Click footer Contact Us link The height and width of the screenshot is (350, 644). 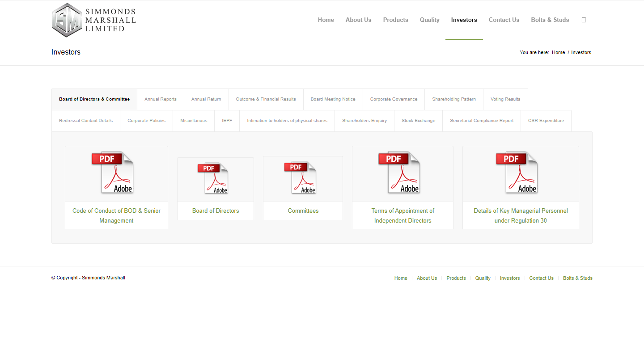542,278
